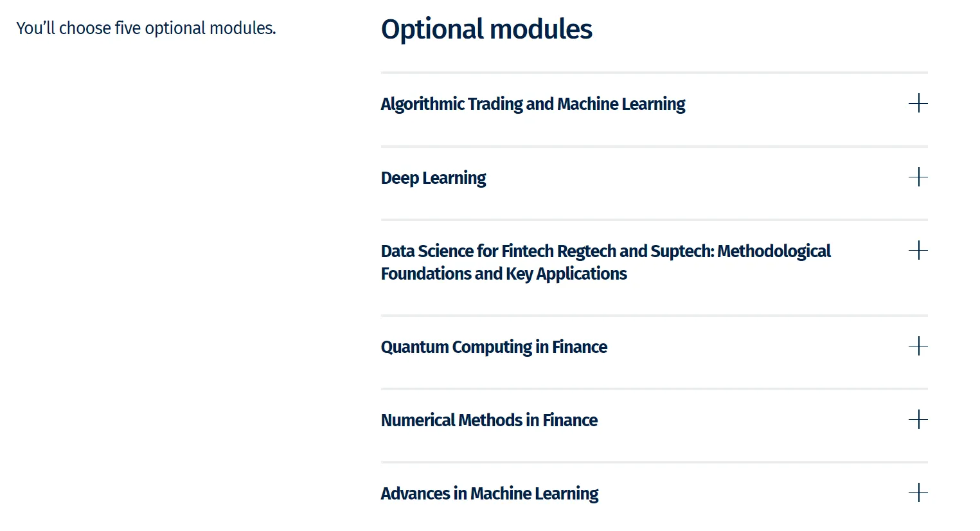The height and width of the screenshot is (531, 980).
Task: Select the Quantum Computing in Finance title
Action: click(x=494, y=347)
